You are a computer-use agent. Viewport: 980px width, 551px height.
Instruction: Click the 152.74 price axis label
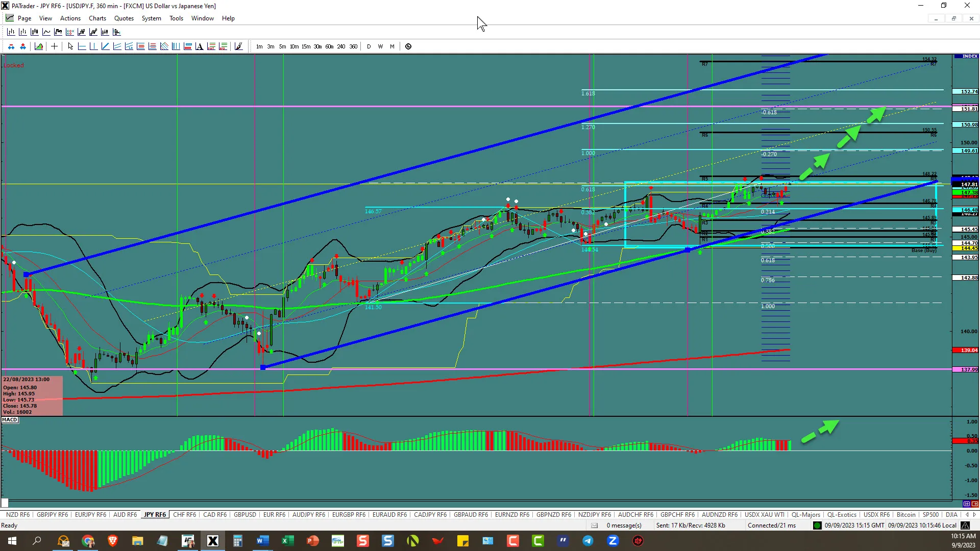966,92
